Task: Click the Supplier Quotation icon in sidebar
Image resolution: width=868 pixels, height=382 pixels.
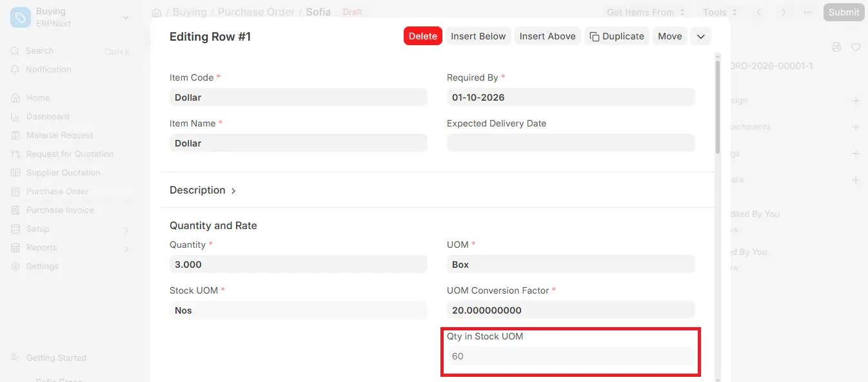Action: pyautogui.click(x=15, y=173)
